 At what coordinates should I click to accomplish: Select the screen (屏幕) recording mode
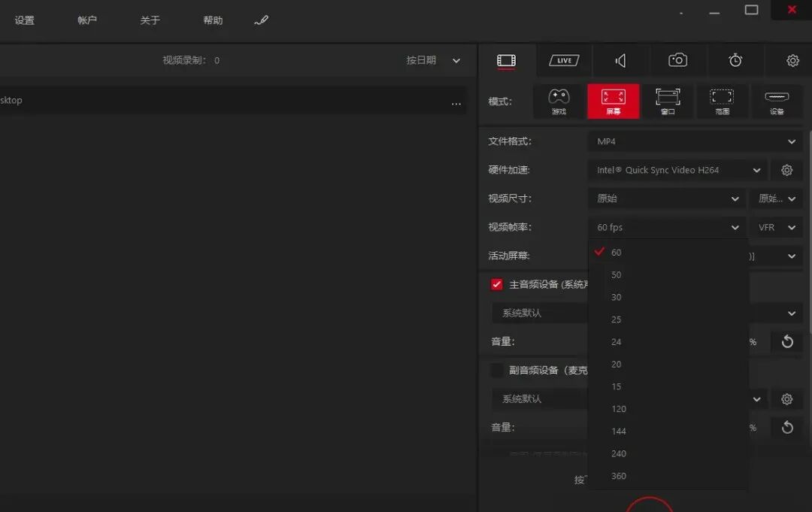tap(614, 101)
